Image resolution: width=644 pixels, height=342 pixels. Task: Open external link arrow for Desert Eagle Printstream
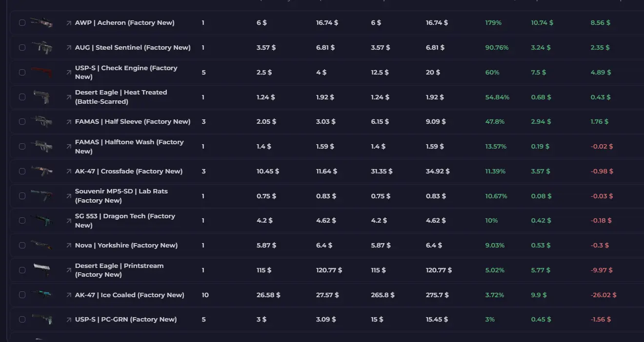click(x=69, y=270)
